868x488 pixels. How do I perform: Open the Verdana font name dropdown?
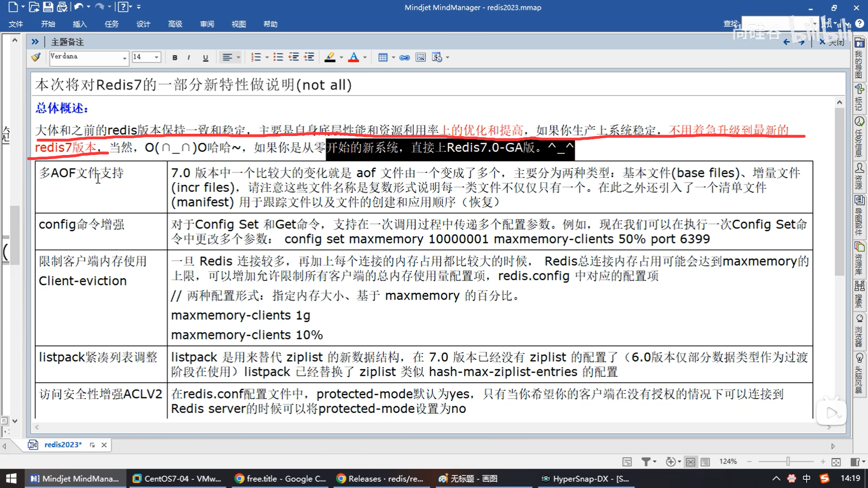[x=124, y=57]
